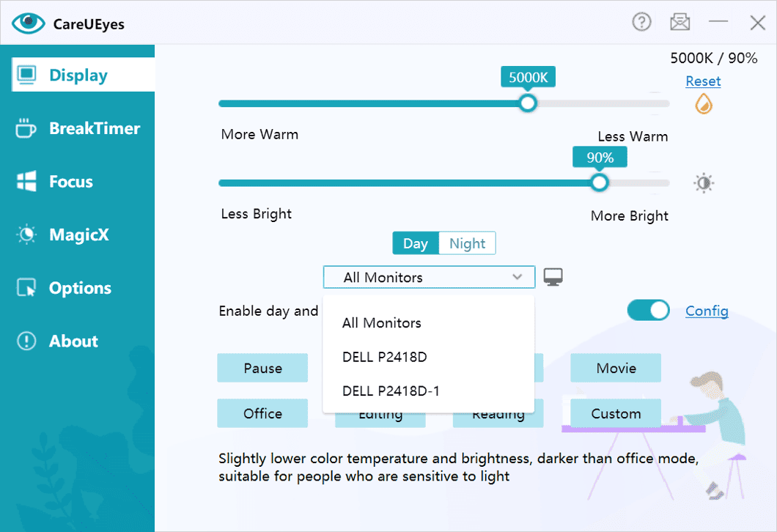Open the Options sidebar icon
This screenshot has height=532, width=777.
pos(78,287)
